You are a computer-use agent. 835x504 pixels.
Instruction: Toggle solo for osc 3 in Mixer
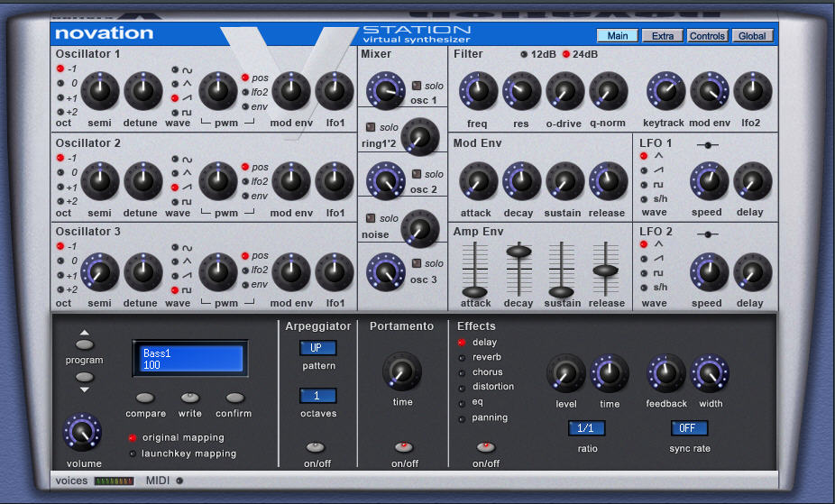[x=417, y=263]
